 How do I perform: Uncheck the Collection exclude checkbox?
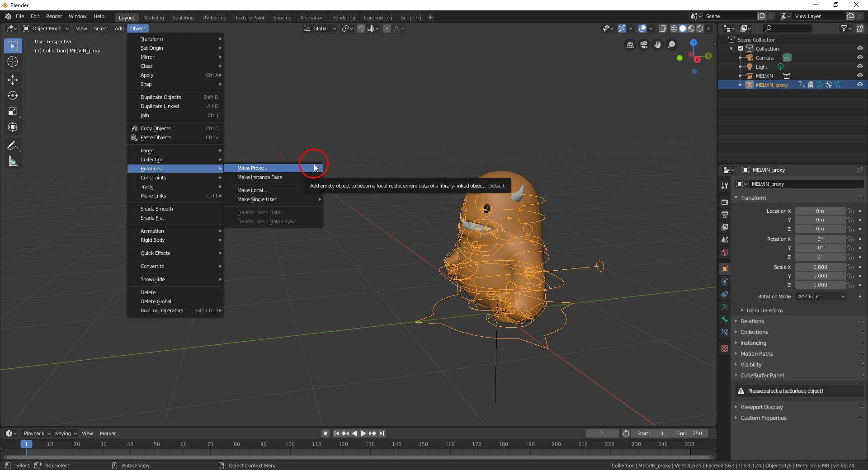coord(741,48)
